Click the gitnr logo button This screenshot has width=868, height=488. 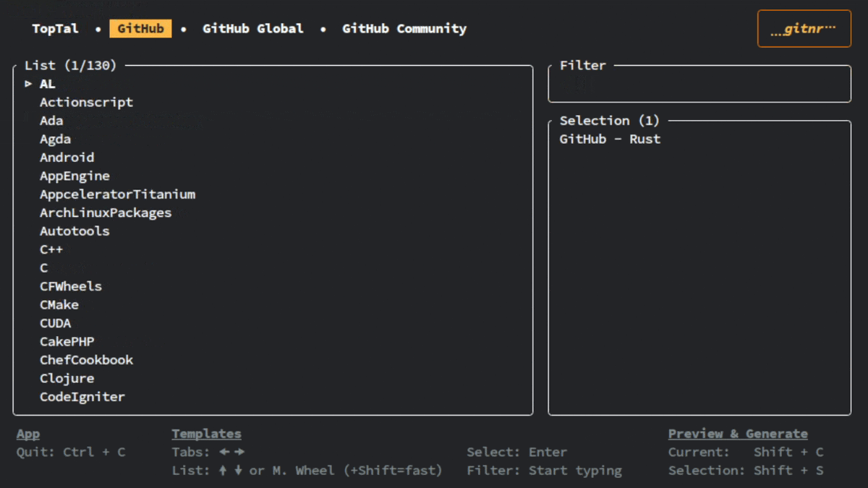coord(804,28)
